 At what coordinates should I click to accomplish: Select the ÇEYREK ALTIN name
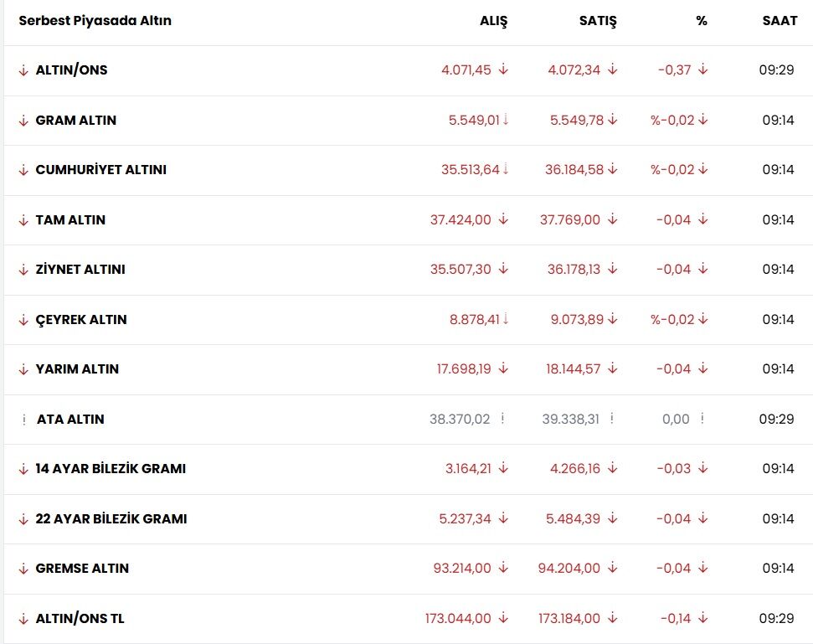coord(81,319)
